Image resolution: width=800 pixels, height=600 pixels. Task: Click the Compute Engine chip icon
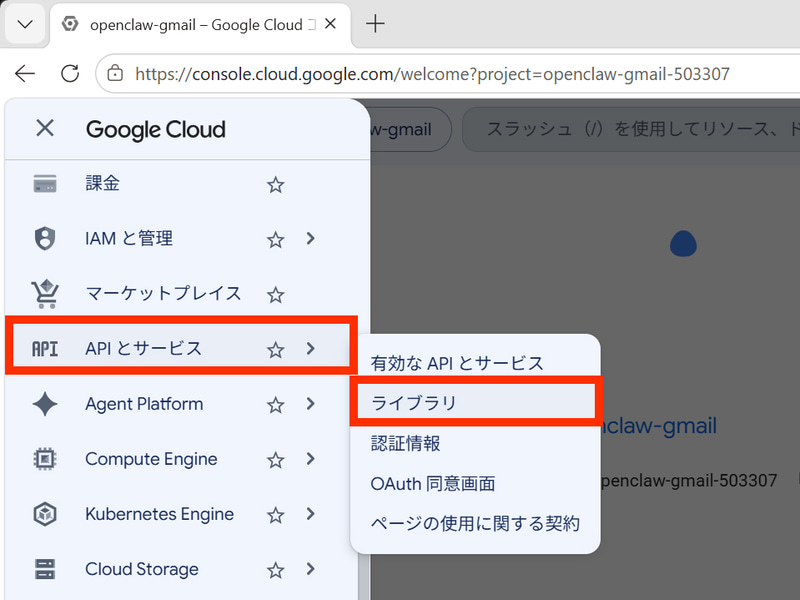(x=45, y=459)
